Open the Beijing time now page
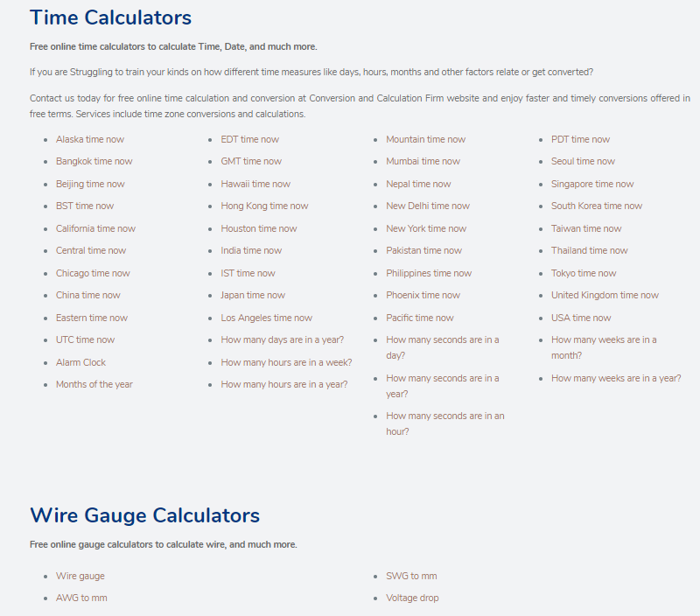Image resolution: width=700 pixels, height=616 pixels. [88, 183]
